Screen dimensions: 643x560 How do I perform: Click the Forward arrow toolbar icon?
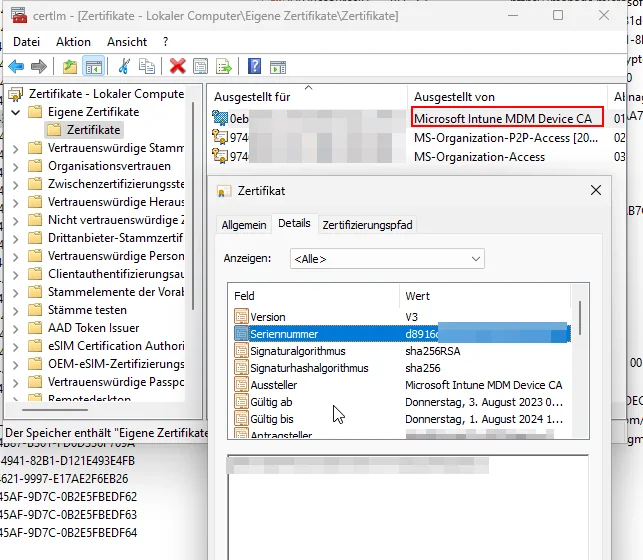tap(39, 66)
